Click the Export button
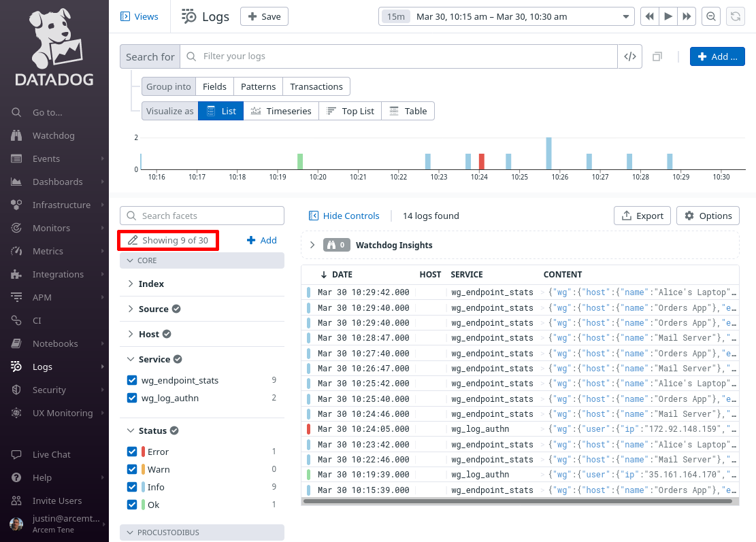Viewport: 756px width, 542px height. pyautogui.click(x=642, y=216)
